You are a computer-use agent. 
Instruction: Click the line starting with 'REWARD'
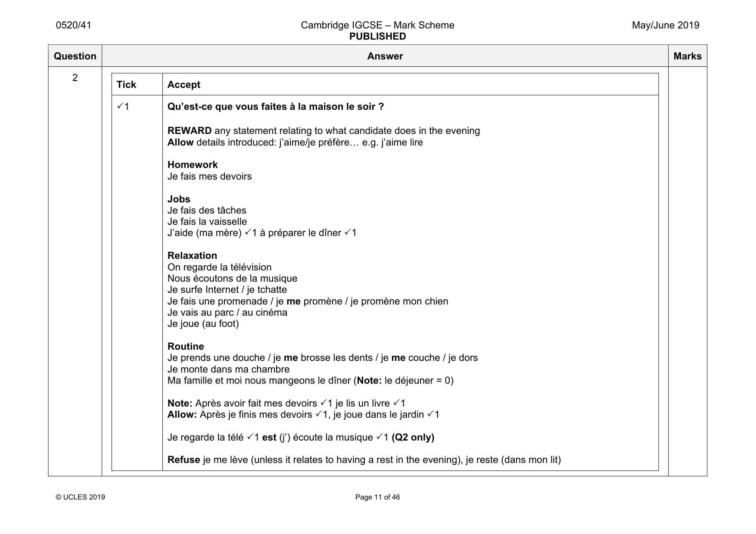(x=324, y=131)
